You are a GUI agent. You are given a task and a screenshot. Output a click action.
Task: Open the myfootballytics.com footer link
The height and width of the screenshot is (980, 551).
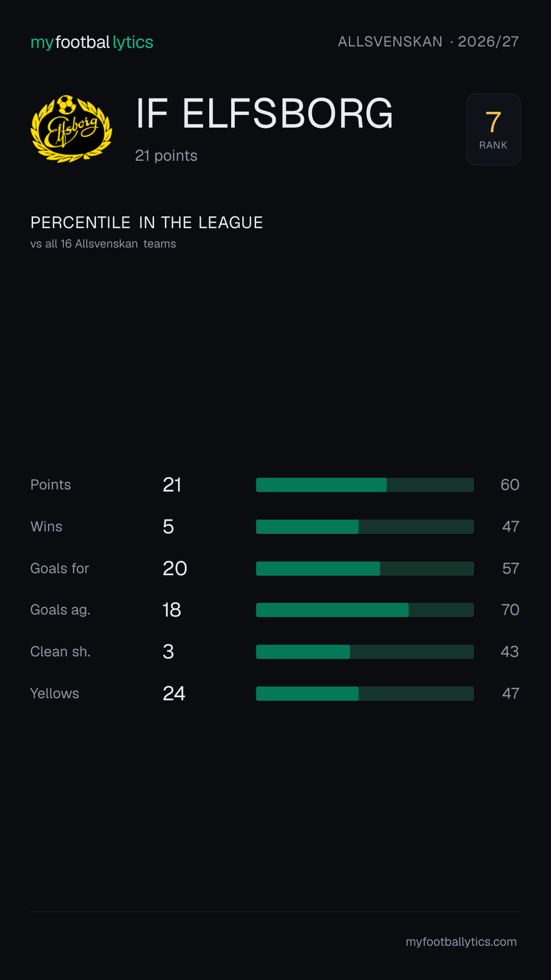point(461,942)
